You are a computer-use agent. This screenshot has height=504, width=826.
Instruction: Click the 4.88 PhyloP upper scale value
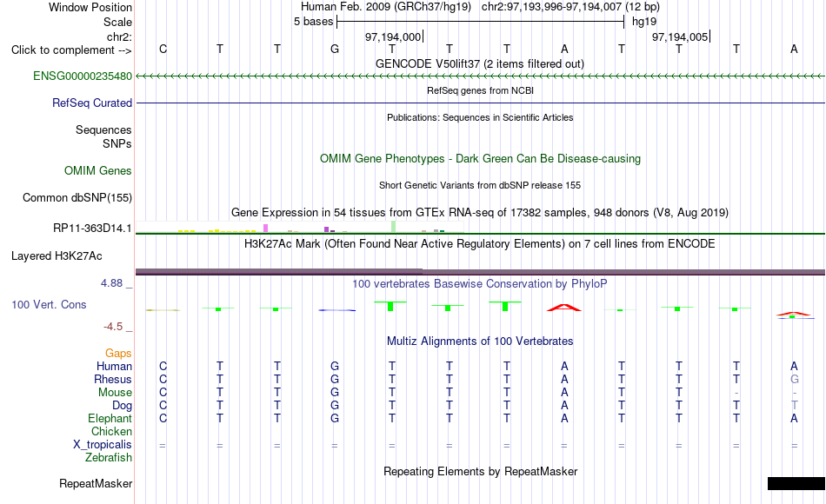click(111, 283)
